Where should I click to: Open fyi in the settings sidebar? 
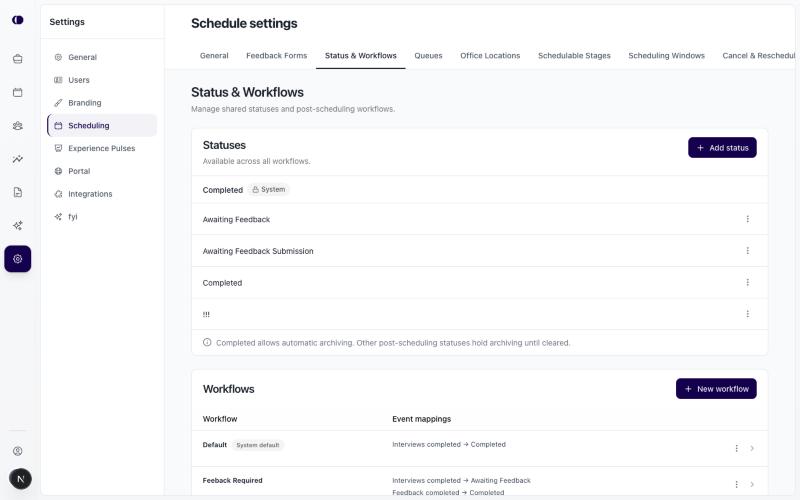pos(102,217)
